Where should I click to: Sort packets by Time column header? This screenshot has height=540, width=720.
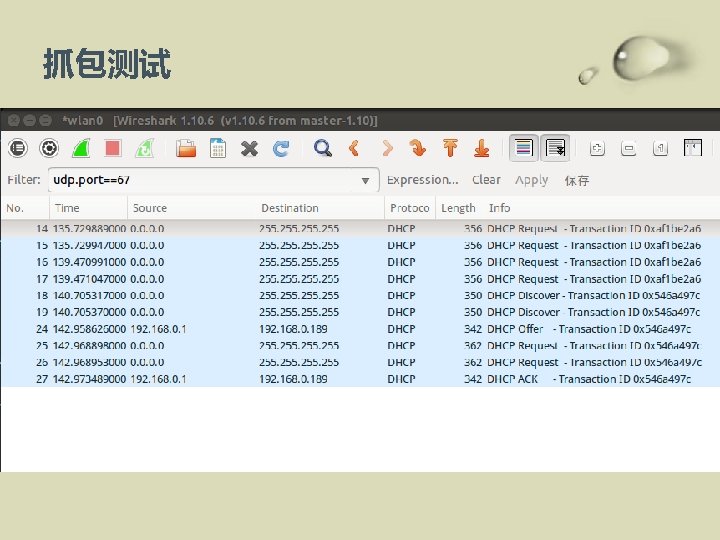coord(88,208)
